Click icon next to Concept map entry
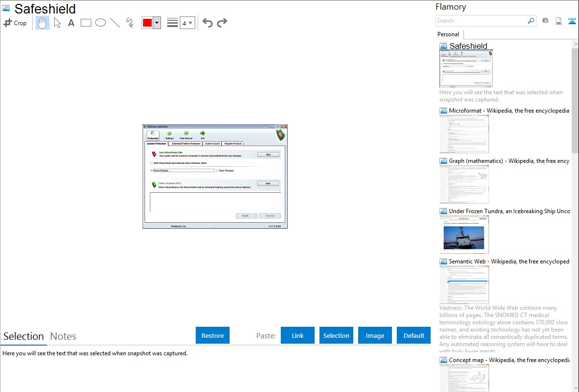The height and width of the screenshot is (392, 579). tap(443, 360)
